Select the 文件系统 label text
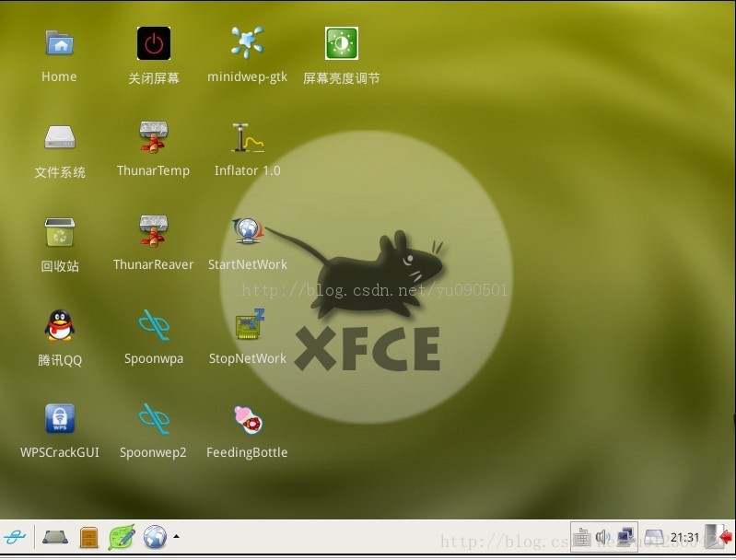This screenshot has height=560, width=736. pos(60,172)
